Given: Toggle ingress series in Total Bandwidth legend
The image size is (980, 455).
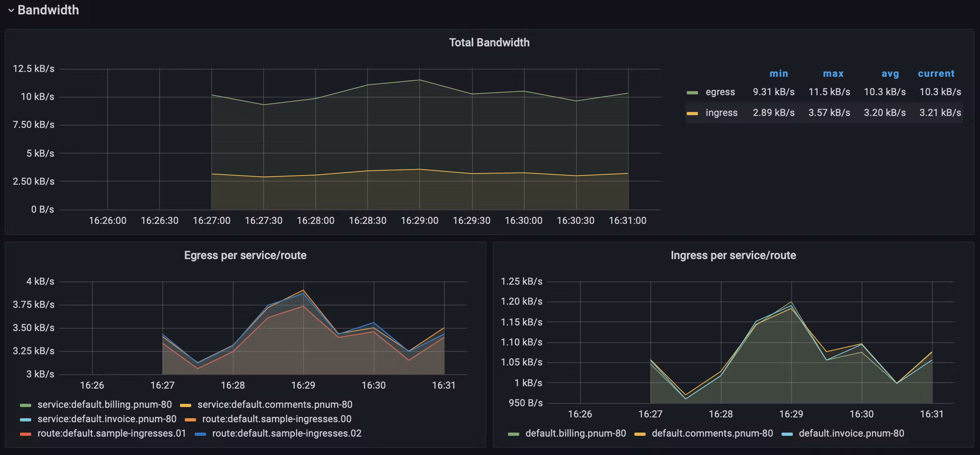Looking at the screenshot, I should coord(721,113).
